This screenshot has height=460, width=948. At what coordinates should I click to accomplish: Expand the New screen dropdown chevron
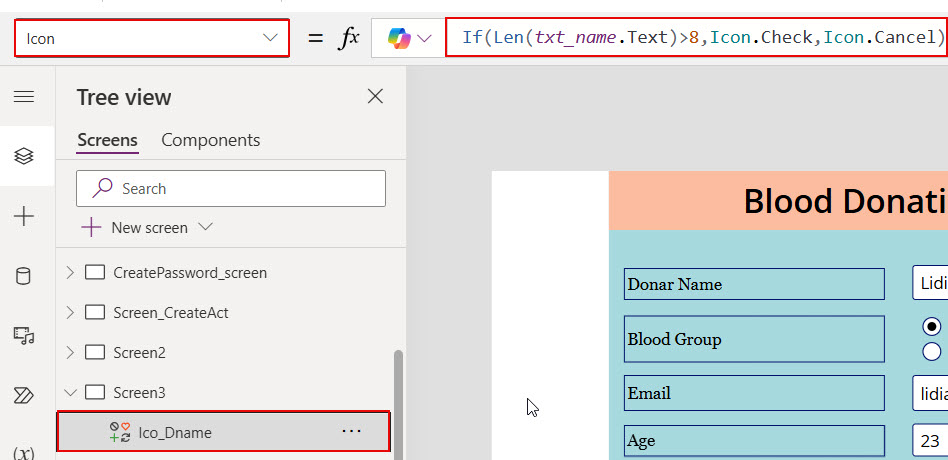tap(206, 227)
